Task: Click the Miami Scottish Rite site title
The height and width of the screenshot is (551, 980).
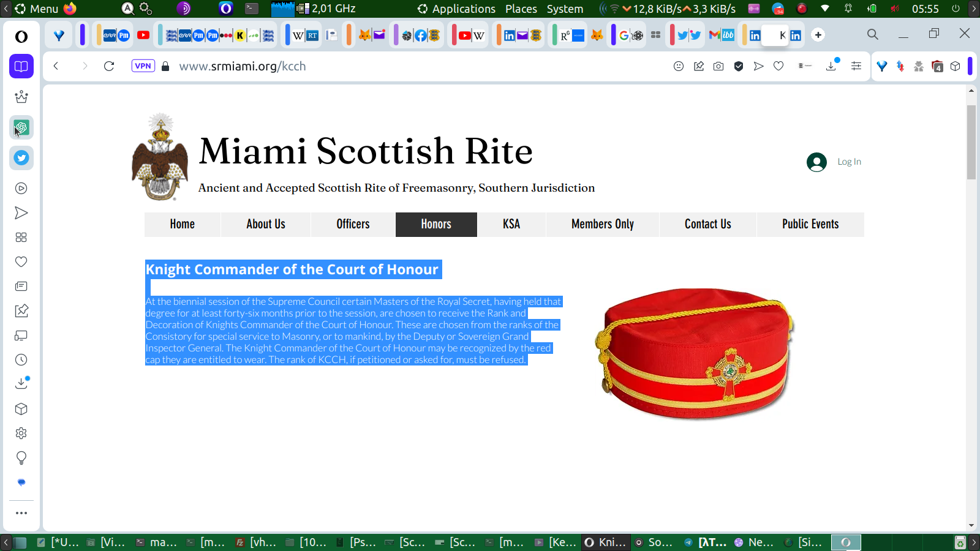Action: tap(366, 151)
